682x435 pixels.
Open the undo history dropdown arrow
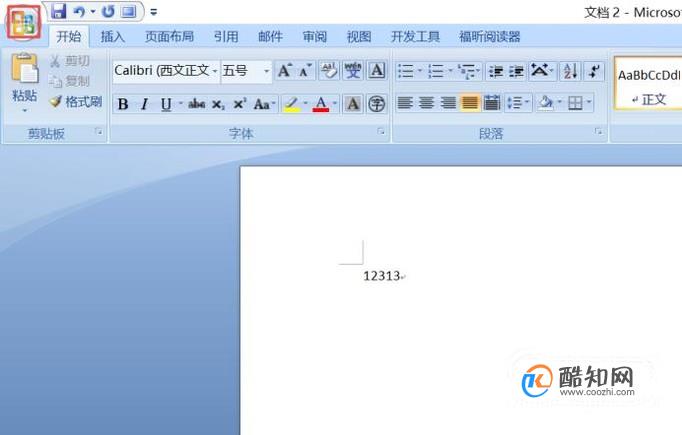tap(93, 12)
